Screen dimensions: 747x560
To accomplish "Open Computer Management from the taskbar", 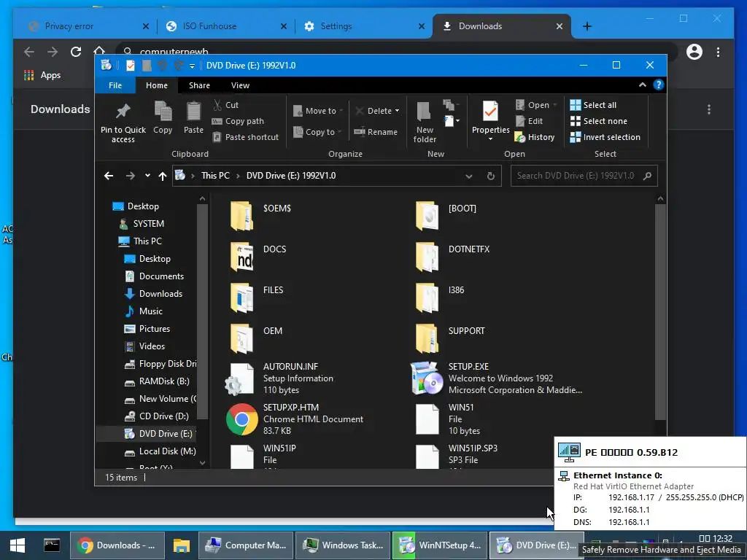I will [x=245, y=545].
